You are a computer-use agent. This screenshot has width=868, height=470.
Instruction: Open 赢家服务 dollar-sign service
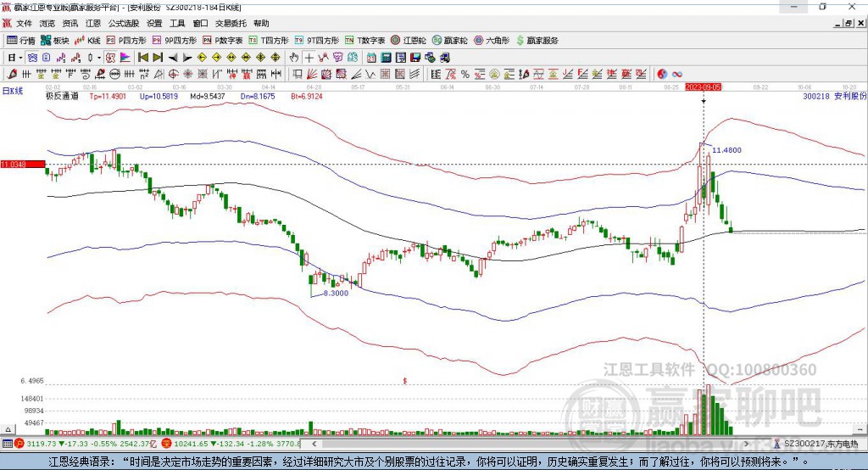(537, 41)
